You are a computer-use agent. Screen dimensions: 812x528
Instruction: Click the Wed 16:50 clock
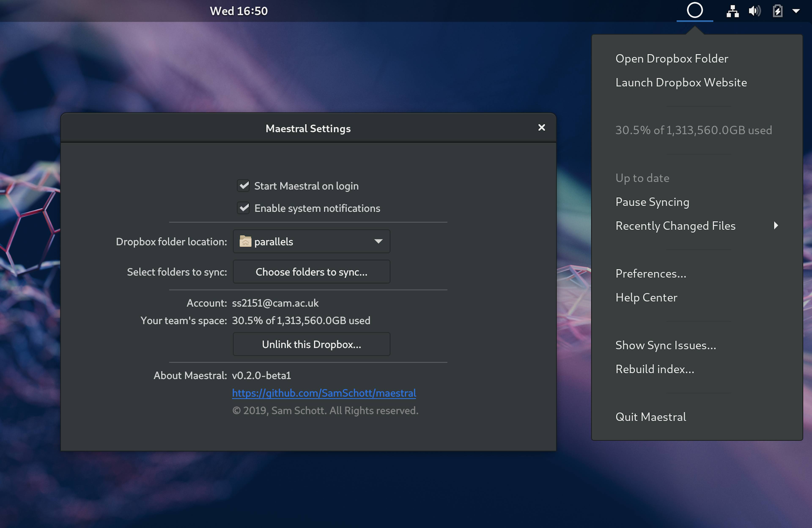pyautogui.click(x=239, y=11)
